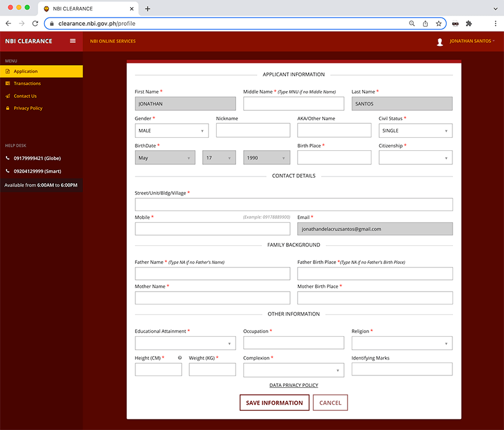Click the Height (CM) input field
The width and height of the screenshot is (504, 430).
pyautogui.click(x=158, y=370)
